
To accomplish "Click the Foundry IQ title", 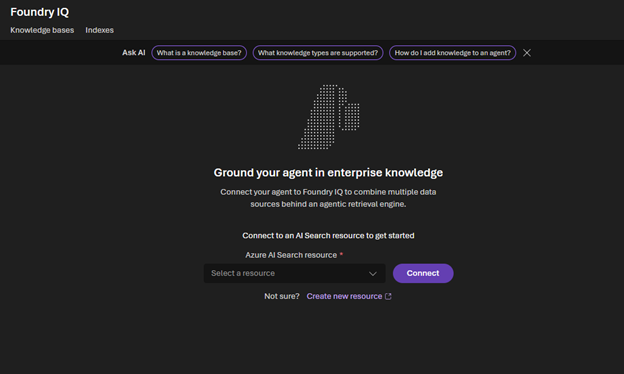I will click(x=40, y=12).
